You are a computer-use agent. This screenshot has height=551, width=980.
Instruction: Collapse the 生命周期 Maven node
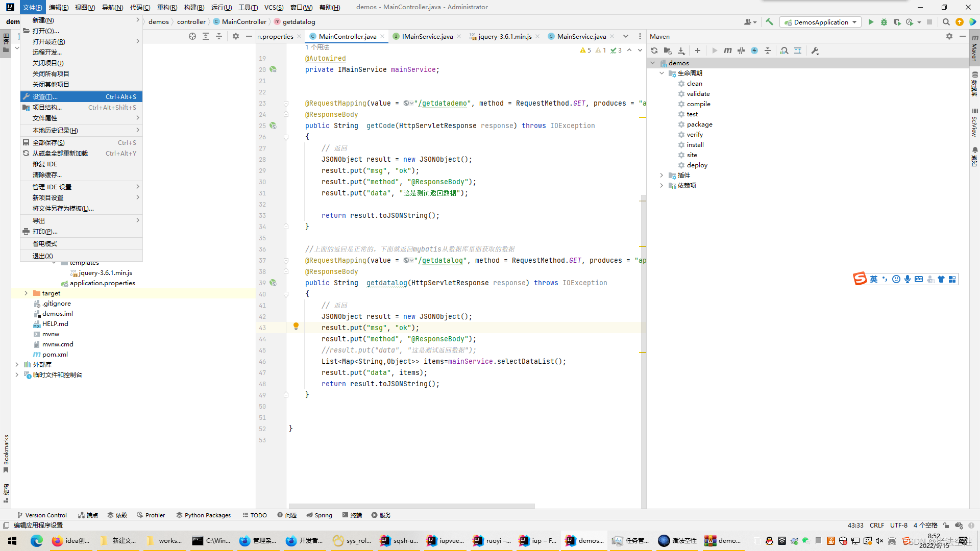[x=661, y=73]
